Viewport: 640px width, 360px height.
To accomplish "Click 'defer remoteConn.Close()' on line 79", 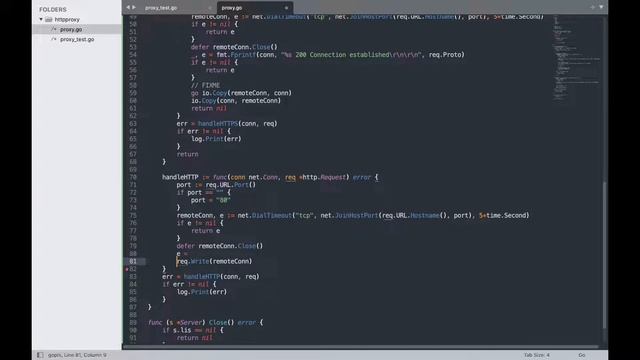I will 220,246.
